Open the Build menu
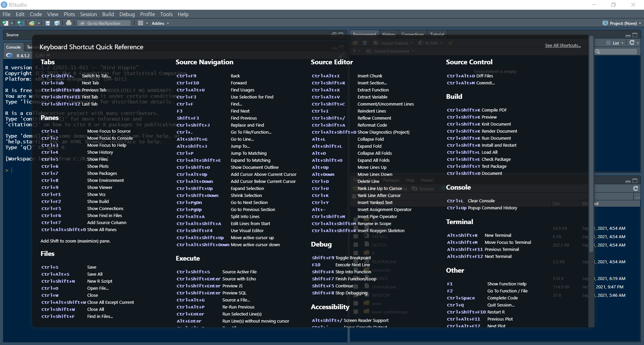The image size is (644, 345). (x=108, y=14)
